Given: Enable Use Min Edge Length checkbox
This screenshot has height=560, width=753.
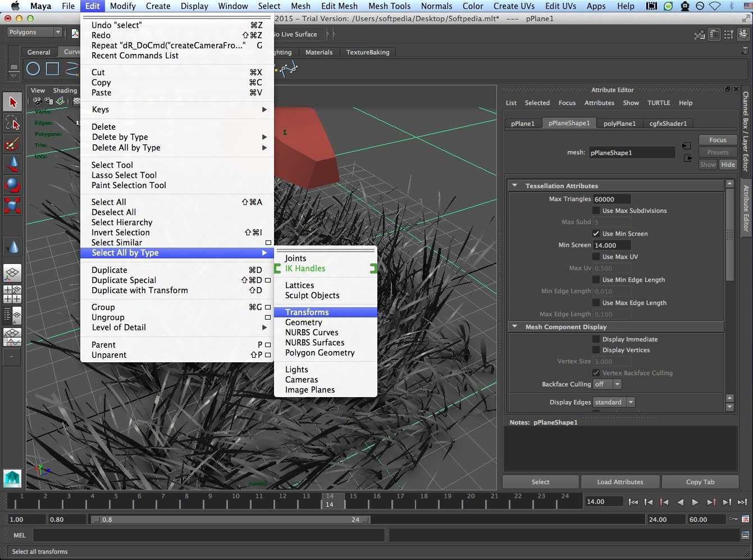Looking at the screenshot, I should coord(596,280).
